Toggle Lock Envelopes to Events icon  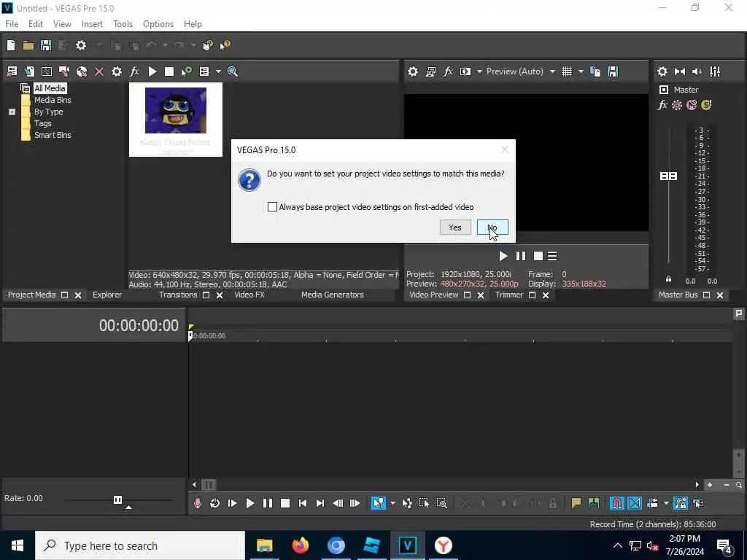[x=681, y=503]
